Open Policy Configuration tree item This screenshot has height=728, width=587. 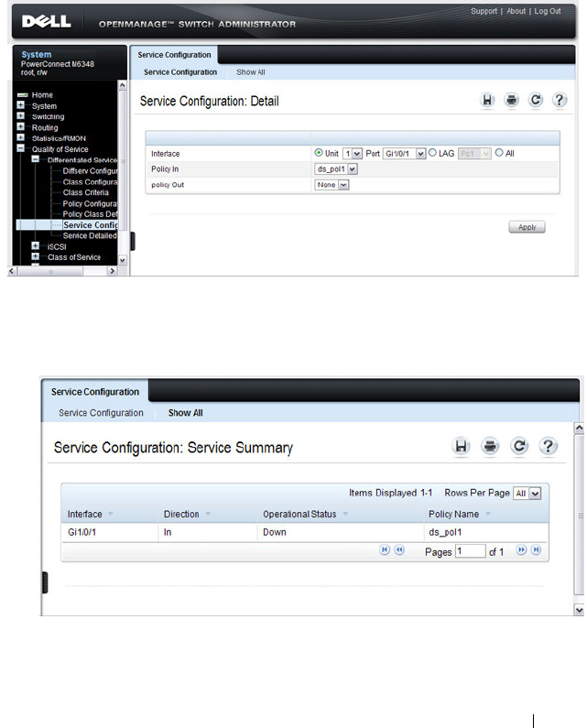(x=90, y=203)
